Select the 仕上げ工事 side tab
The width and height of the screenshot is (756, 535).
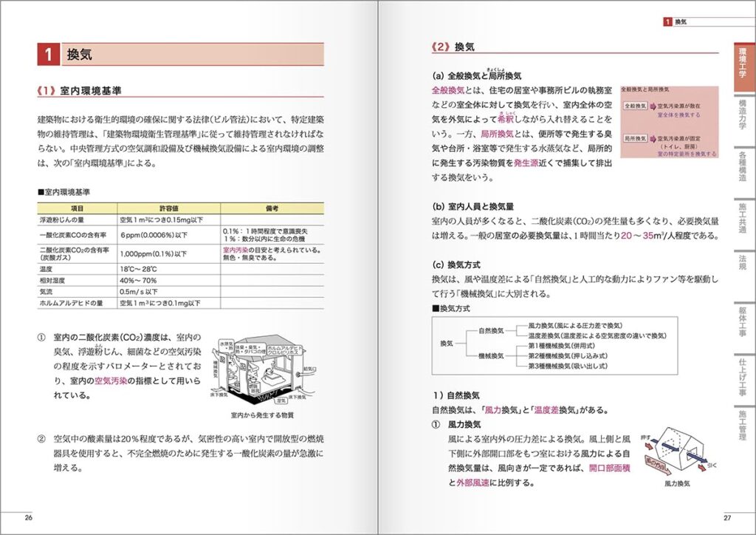click(x=744, y=377)
